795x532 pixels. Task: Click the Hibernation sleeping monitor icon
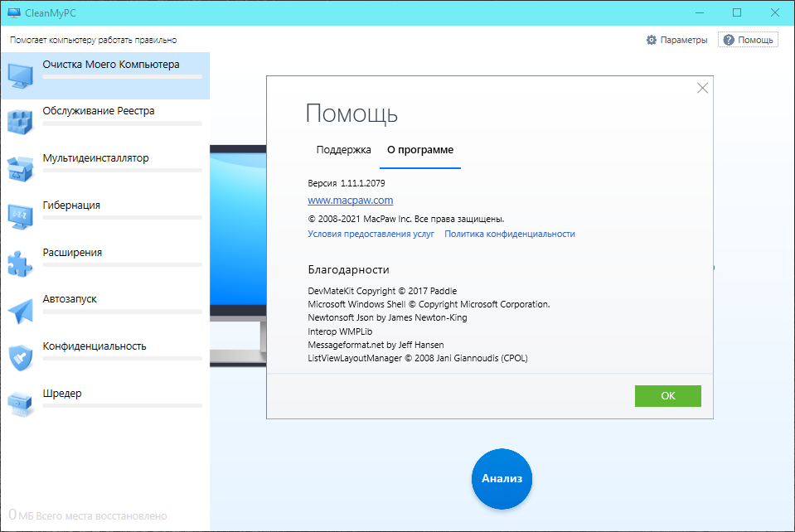click(x=20, y=216)
